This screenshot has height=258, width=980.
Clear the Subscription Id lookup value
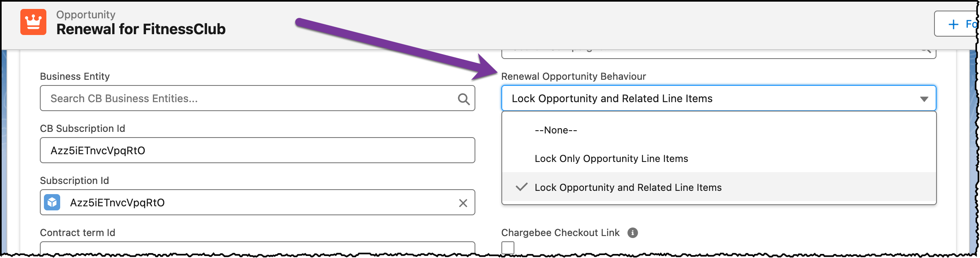tap(463, 203)
